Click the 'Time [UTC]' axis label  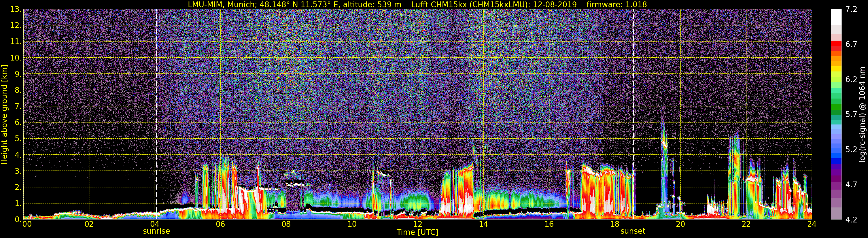(417, 232)
